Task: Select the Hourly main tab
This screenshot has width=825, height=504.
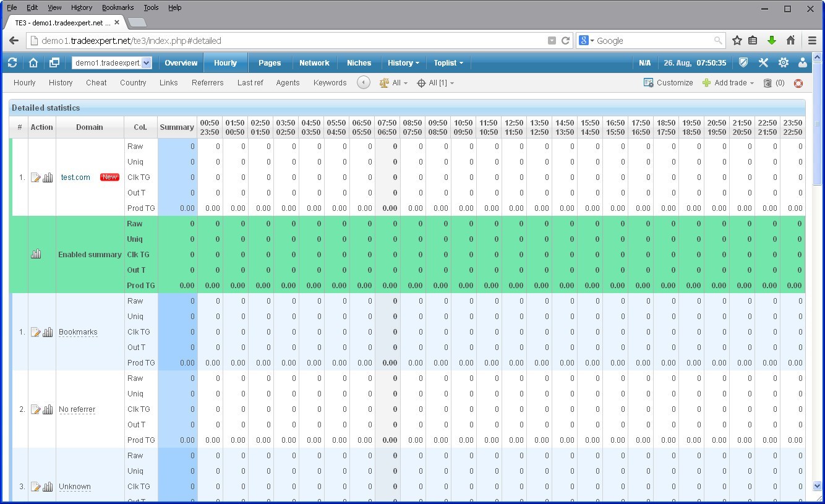Action: [x=225, y=63]
